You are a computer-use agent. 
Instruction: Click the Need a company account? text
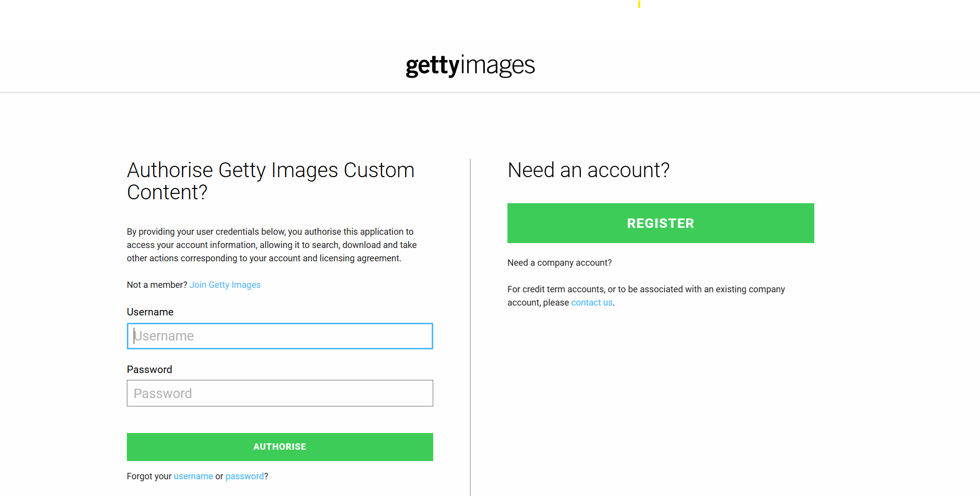[x=560, y=263]
